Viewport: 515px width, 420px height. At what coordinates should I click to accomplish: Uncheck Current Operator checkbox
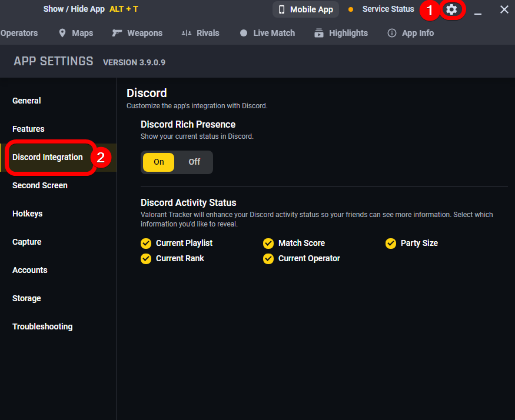(x=268, y=259)
